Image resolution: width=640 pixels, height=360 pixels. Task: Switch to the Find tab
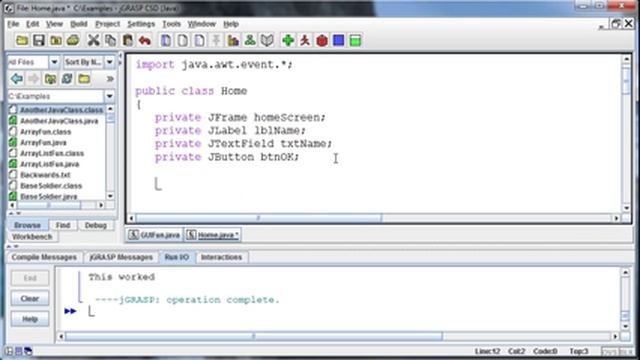pyautogui.click(x=63, y=225)
